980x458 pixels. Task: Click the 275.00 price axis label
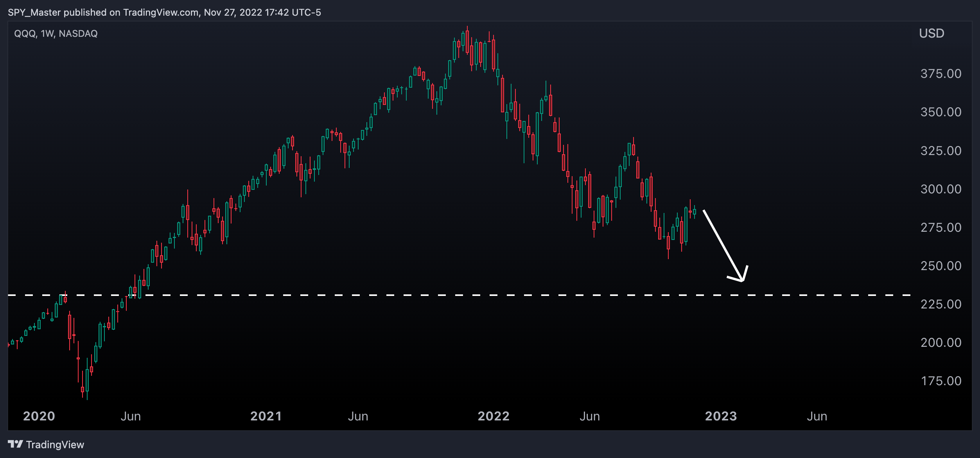[x=941, y=227]
